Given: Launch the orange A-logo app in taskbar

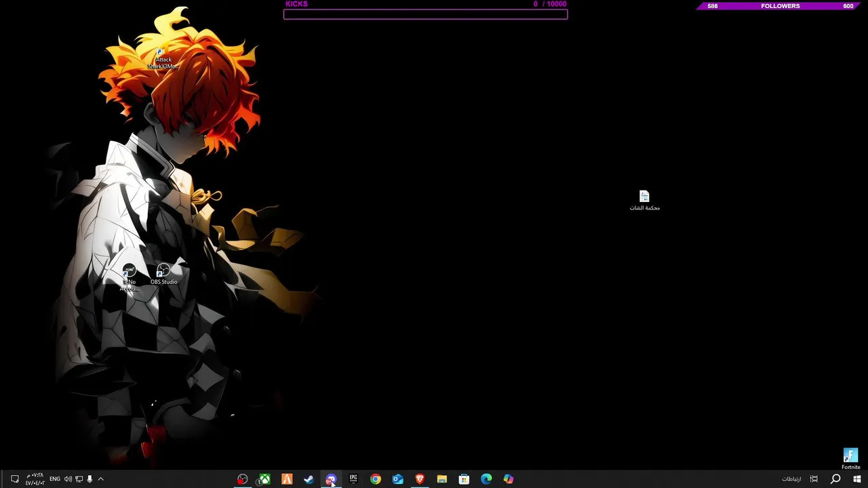Looking at the screenshot, I should click(287, 479).
